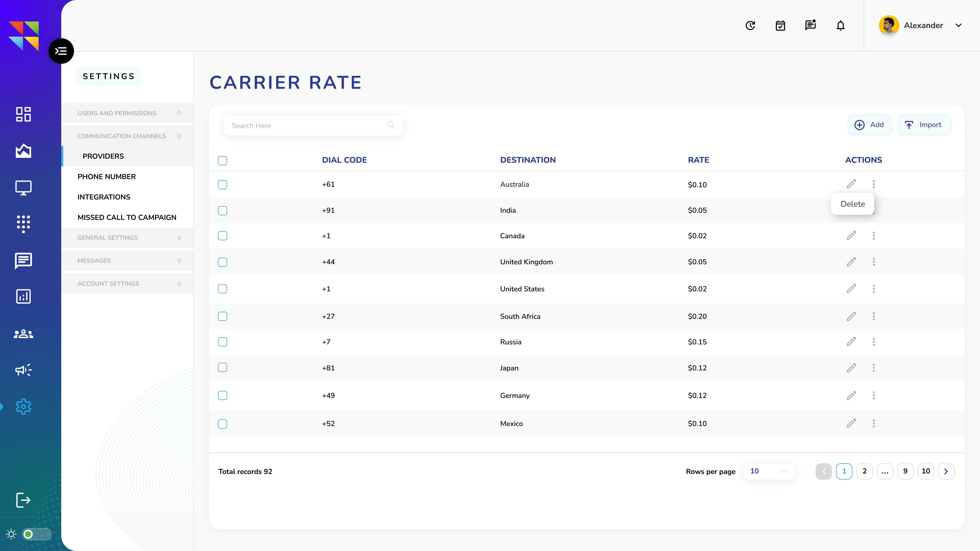Expand the Account Settings section
Image resolution: width=980 pixels, height=551 pixels.
[x=127, y=284]
